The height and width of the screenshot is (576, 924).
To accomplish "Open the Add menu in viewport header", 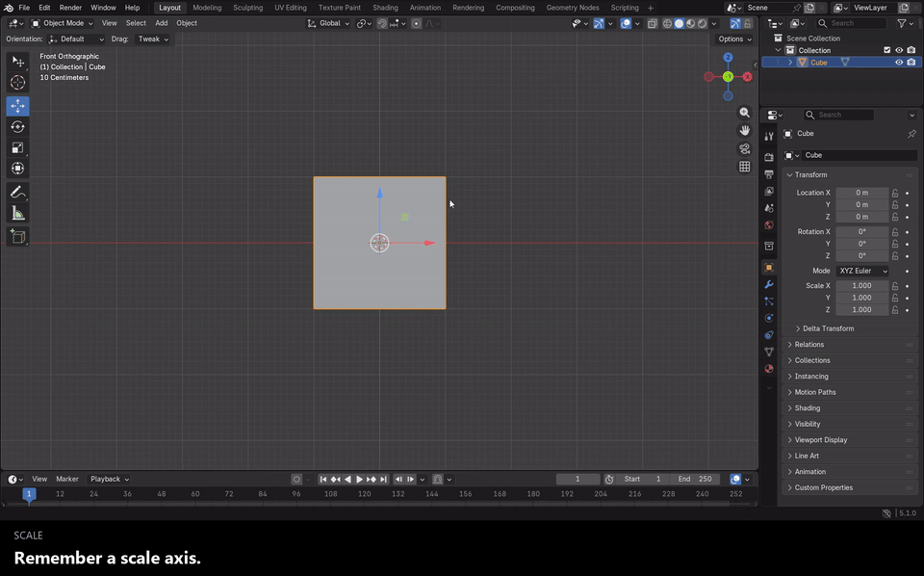I will pos(161,23).
